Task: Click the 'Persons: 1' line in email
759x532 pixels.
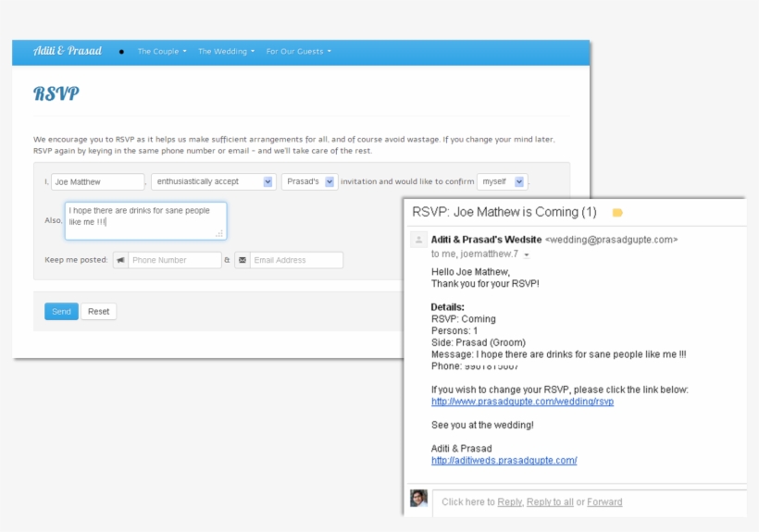Action: click(454, 331)
